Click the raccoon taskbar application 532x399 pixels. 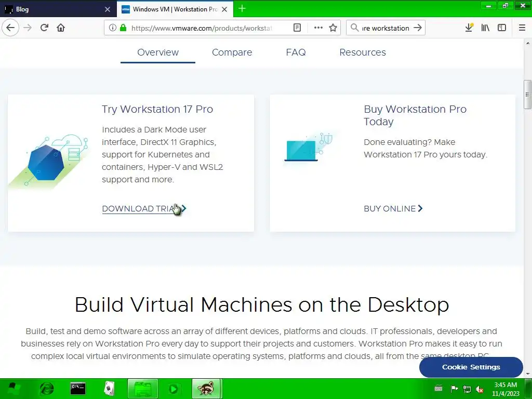(x=206, y=389)
